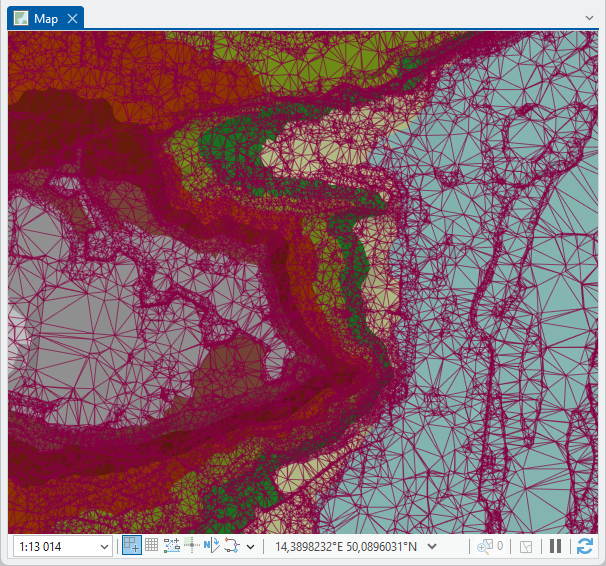606x566 pixels.
Task: Expand the editing tools dropdown arrow
Action: [250, 546]
